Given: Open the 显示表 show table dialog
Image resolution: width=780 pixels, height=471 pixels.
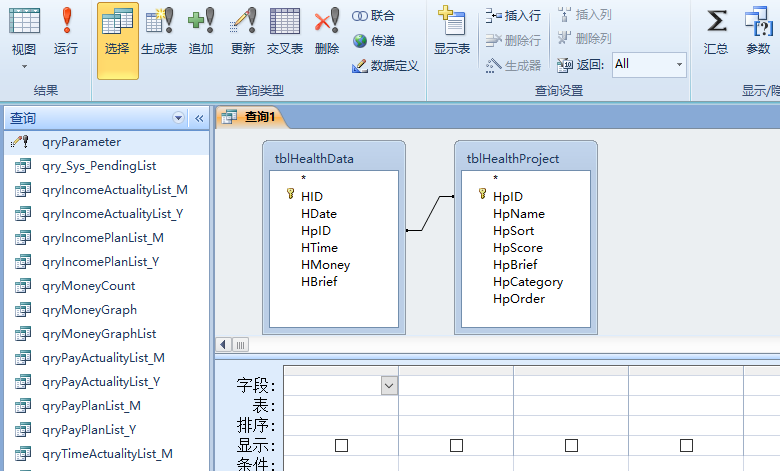Looking at the screenshot, I should (x=452, y=31).
